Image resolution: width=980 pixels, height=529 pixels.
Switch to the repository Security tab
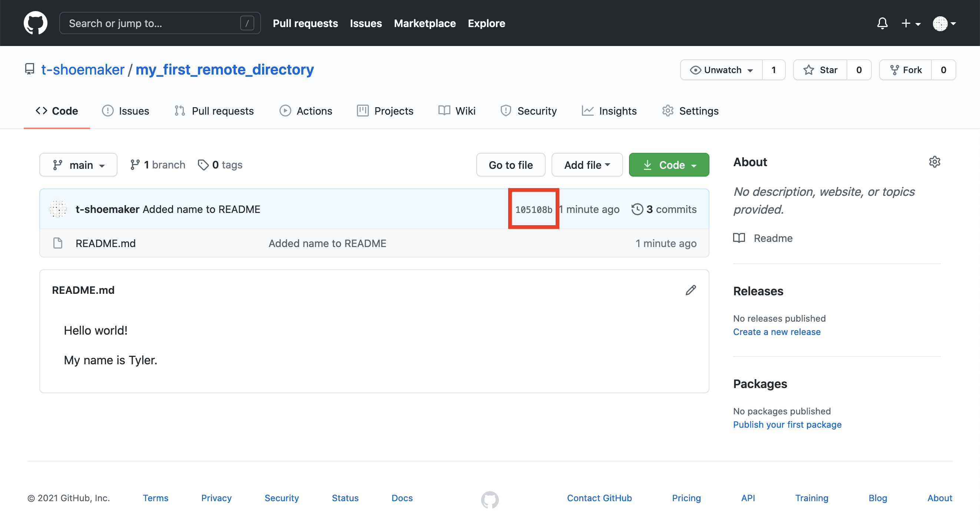(529, 111)
